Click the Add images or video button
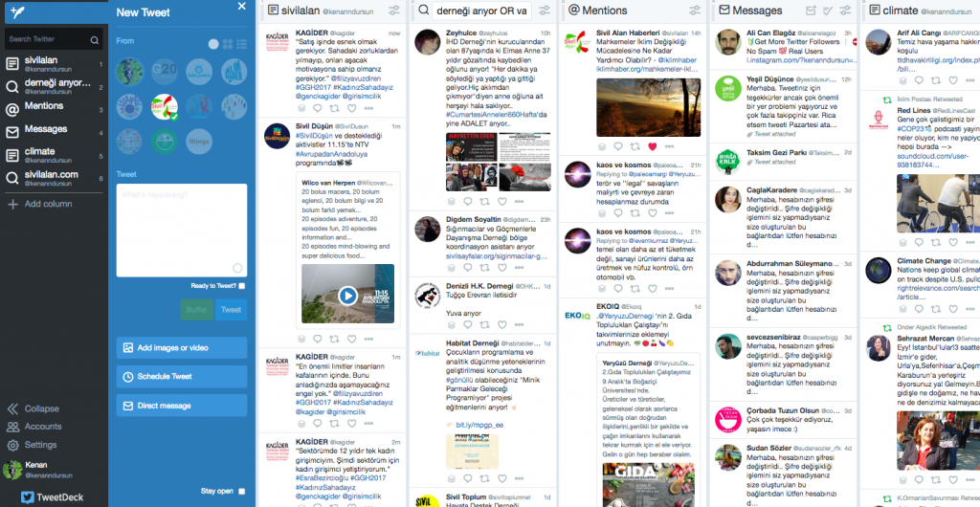This screenshot has width=980, height=507. pos(181,348)
